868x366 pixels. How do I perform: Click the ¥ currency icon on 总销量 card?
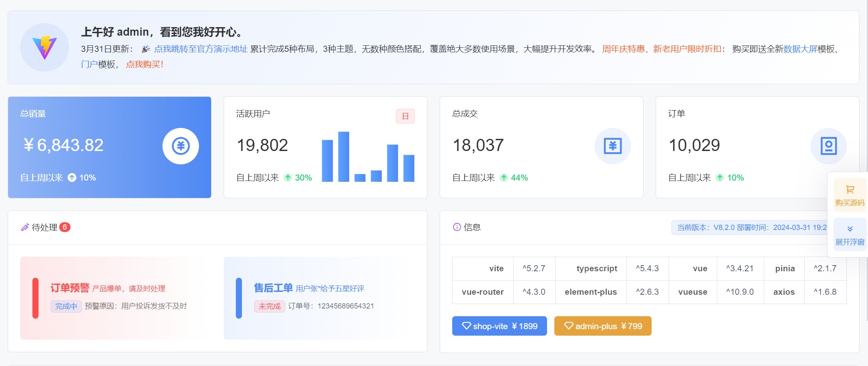pos(181,146)
